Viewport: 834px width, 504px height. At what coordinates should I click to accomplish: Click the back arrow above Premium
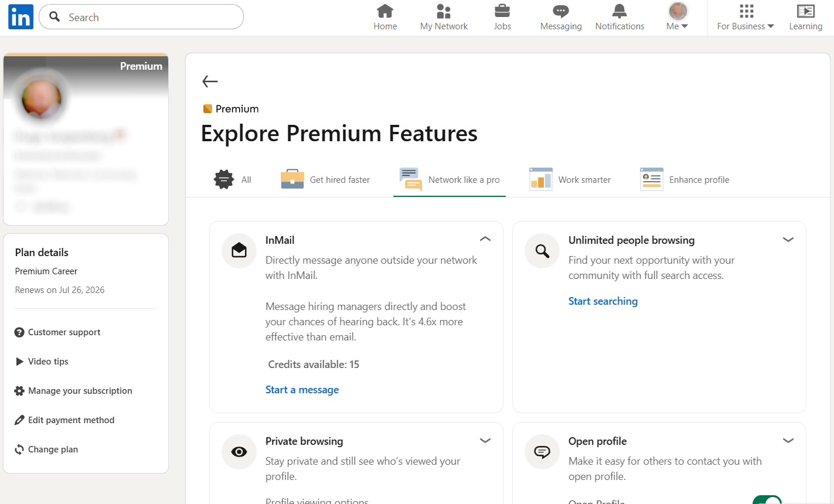click(210, 81)
